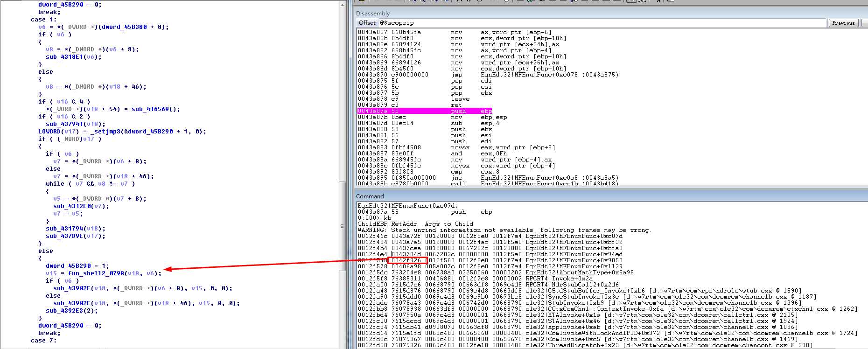Select stack frame 0012fa00 NdrStubCall2+0x2d6
Viewport: 868px width, 349px height.
[x=488, y=285]
